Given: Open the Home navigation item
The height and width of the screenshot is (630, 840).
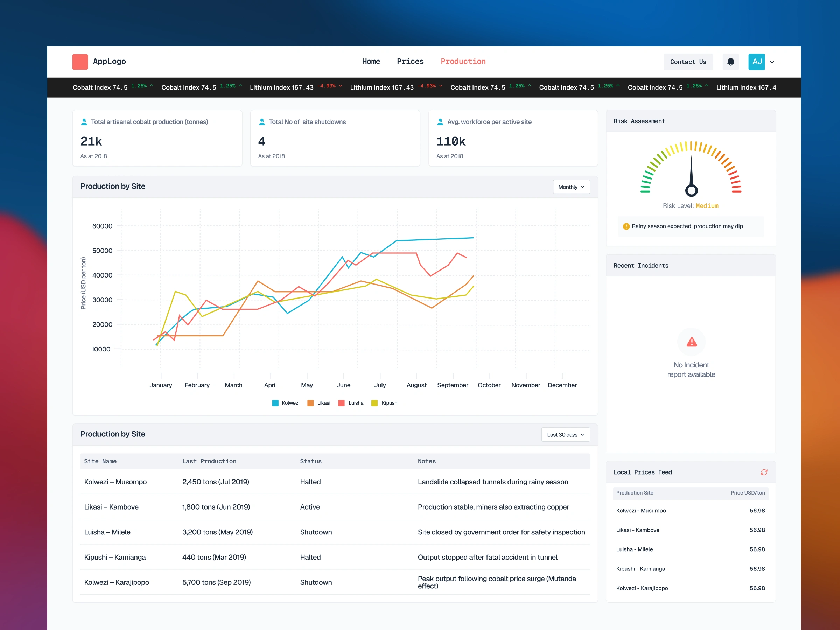Looking at the screenshot, I should [x=371, y=62].
